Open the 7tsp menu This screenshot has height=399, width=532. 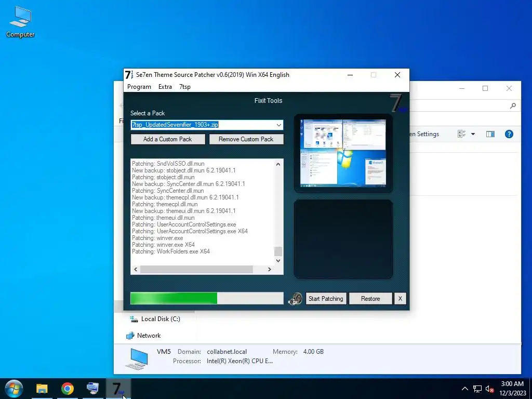pos(185,87)
